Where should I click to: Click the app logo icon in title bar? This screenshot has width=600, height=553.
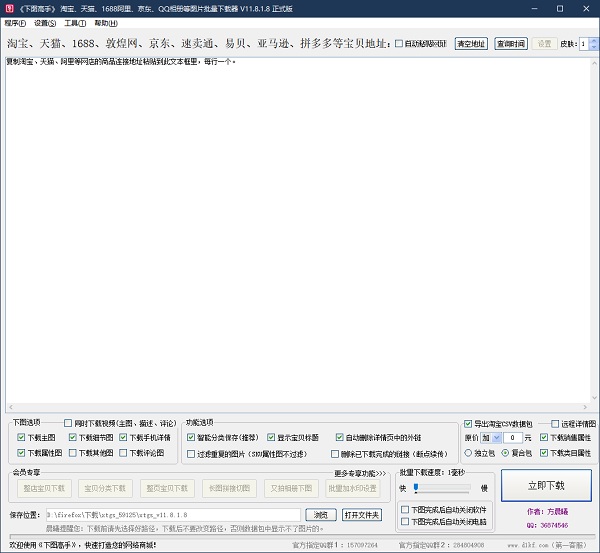[9, 8]
